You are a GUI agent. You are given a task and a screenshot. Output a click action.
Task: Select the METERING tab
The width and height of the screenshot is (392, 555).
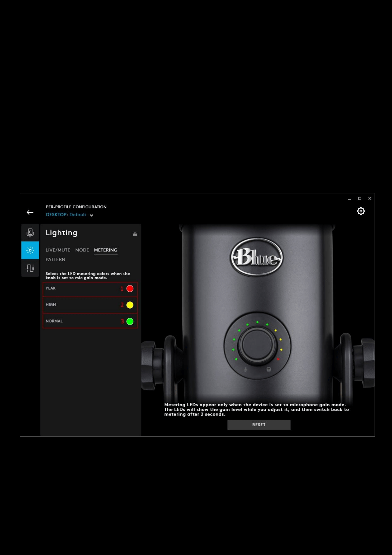(x=106, y=250)
